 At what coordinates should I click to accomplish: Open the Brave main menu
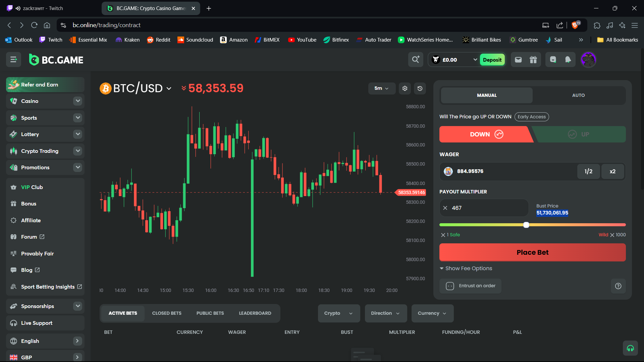635,25
